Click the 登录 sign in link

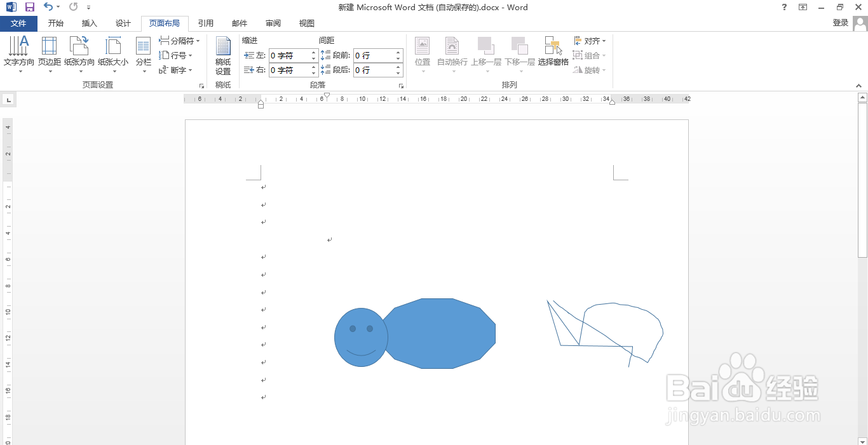point(840,23)
